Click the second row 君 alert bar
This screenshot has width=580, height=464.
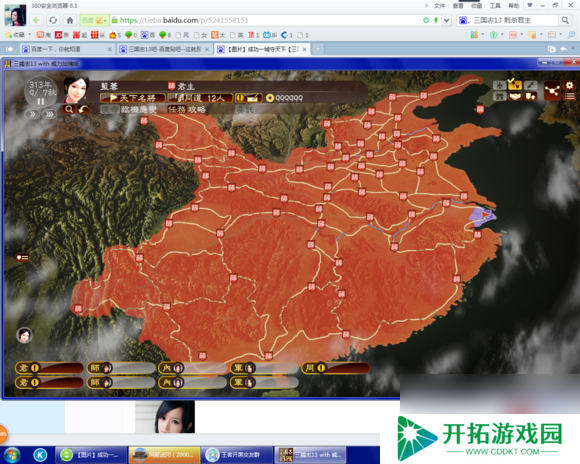(x=49, y=382)
